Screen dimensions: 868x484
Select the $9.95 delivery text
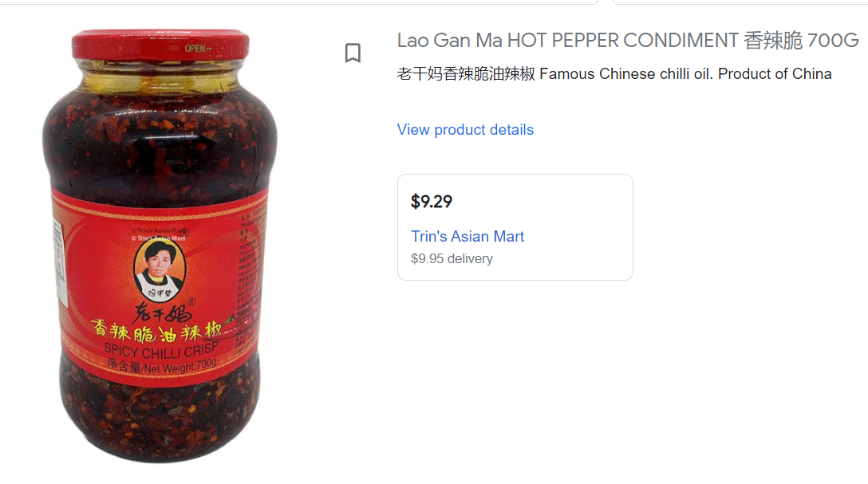pyautogui.click(x=452, y=258)
